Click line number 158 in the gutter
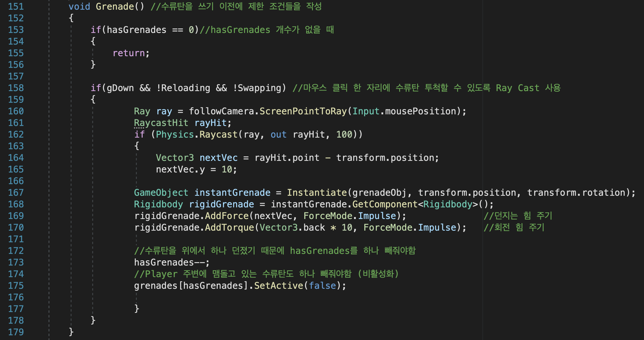The image size is (644, 340). pyautogui.click(x=16, y=88)
